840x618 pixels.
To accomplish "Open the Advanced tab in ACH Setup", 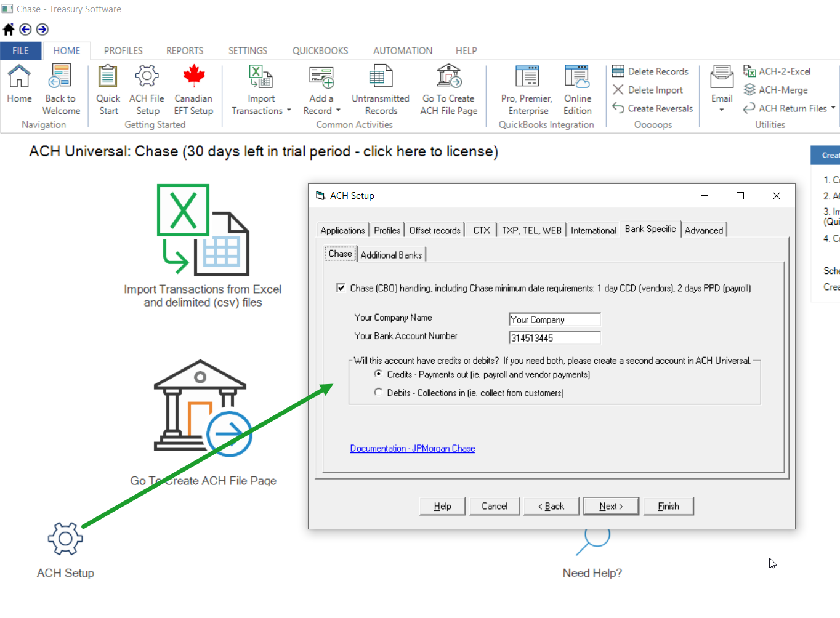I will (x=704, y=230).
